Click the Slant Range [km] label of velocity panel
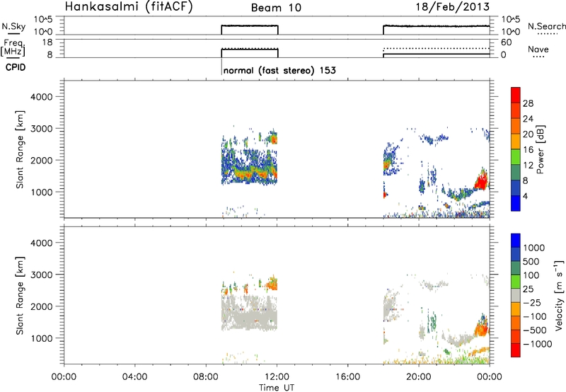Screen dimensions: 566x392 [x=20, y=296]
